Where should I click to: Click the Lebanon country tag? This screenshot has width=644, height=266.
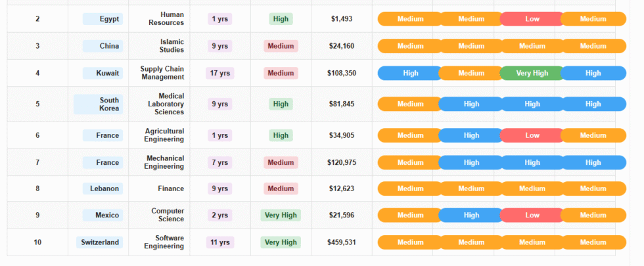[x=103, y=188]
